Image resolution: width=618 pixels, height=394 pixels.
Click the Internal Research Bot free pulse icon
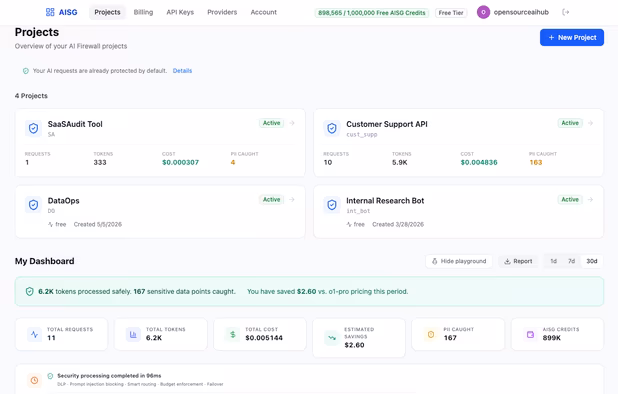[x=349, y=224]
